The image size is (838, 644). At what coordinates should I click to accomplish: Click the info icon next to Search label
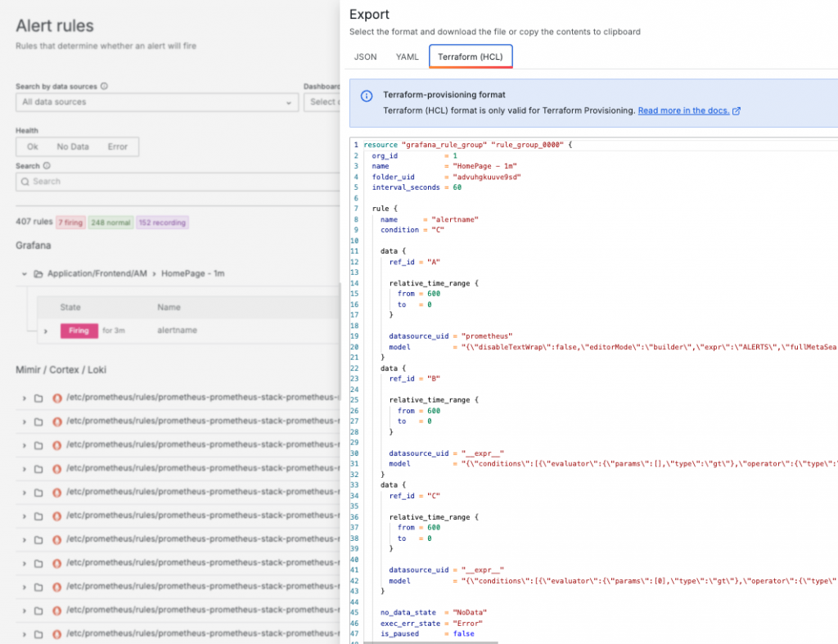(47, 165)
